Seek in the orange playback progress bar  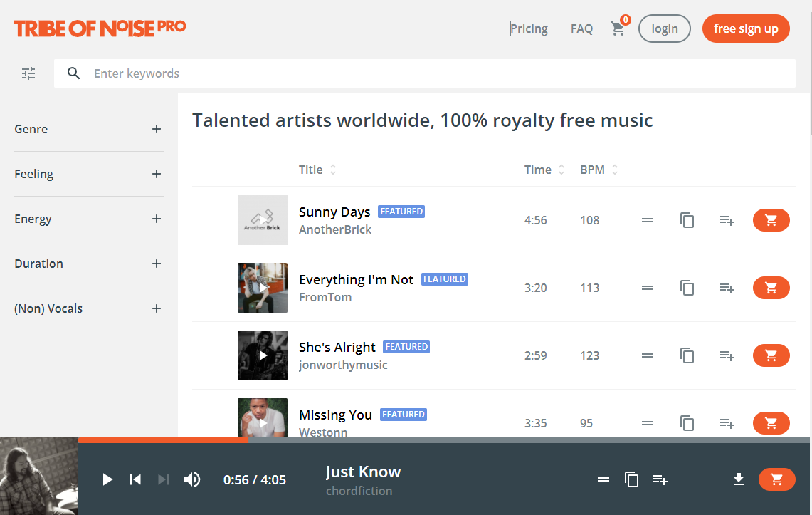pyautogui.click(x=163, y=440)
